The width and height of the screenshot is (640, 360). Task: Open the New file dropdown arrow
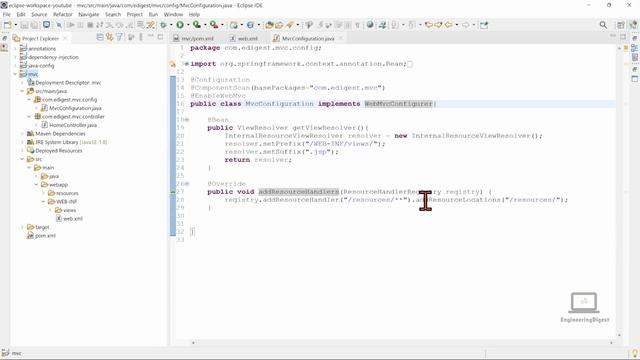tap(16, 25)
